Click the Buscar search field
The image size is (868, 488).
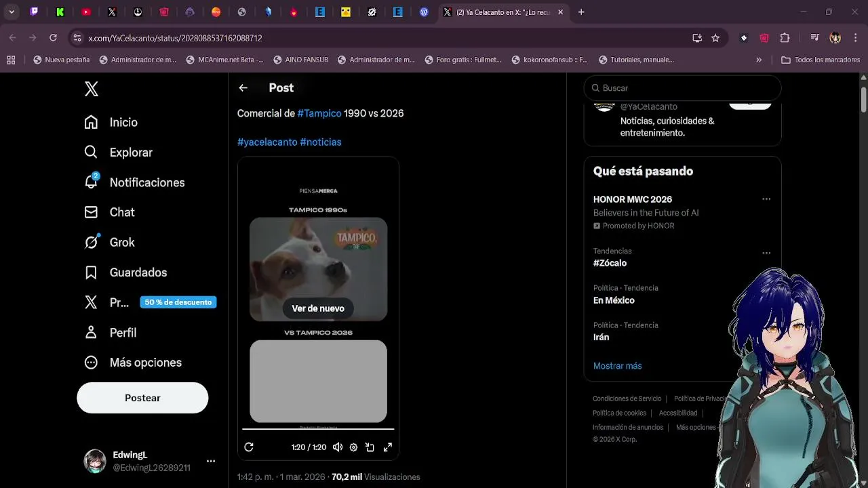pyautogui.click(x=682, y=88)
